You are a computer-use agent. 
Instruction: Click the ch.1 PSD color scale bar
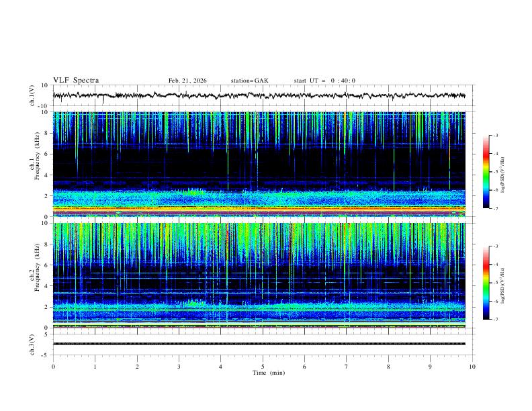click(486, 172)
